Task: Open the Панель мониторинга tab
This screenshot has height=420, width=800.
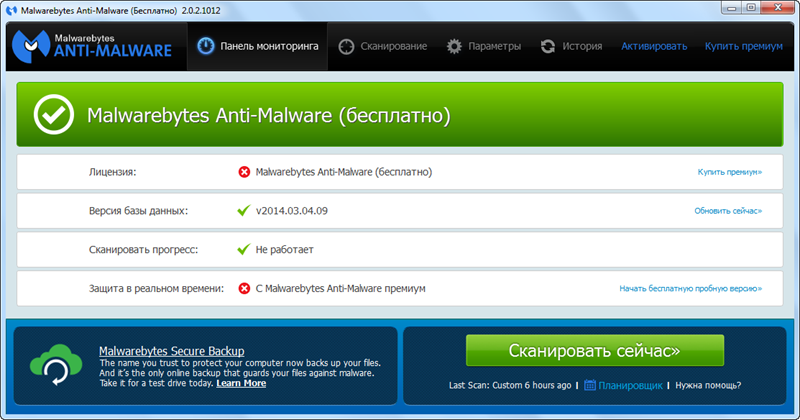Action: (258, 46)
